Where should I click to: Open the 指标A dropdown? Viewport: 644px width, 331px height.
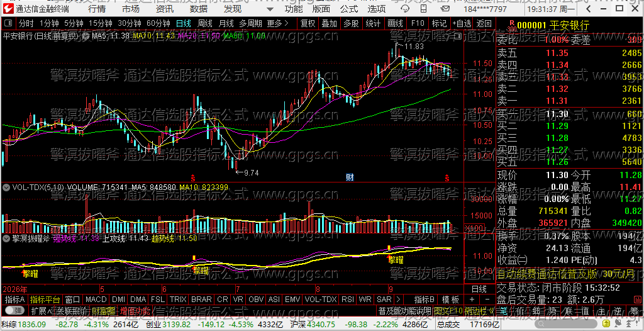click(x=15, y=300)
